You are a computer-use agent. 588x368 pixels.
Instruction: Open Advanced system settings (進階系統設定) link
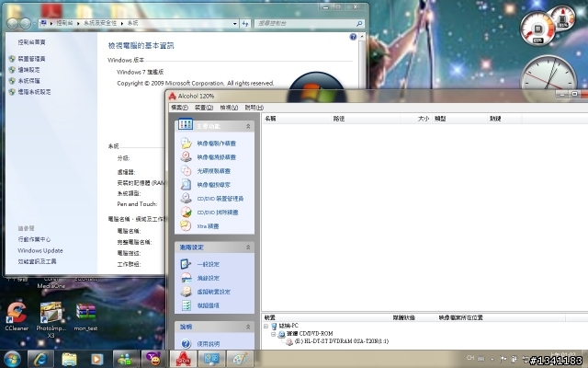click(34, 92)
